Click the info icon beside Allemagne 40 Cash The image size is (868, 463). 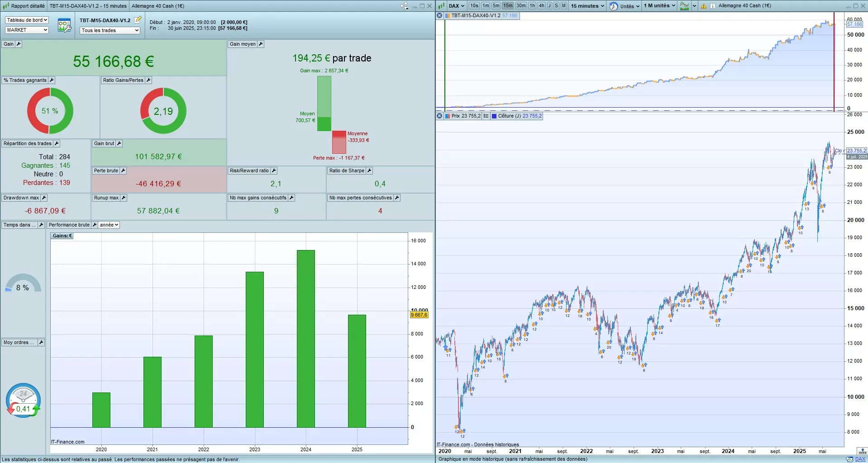(x=713, y=6)
